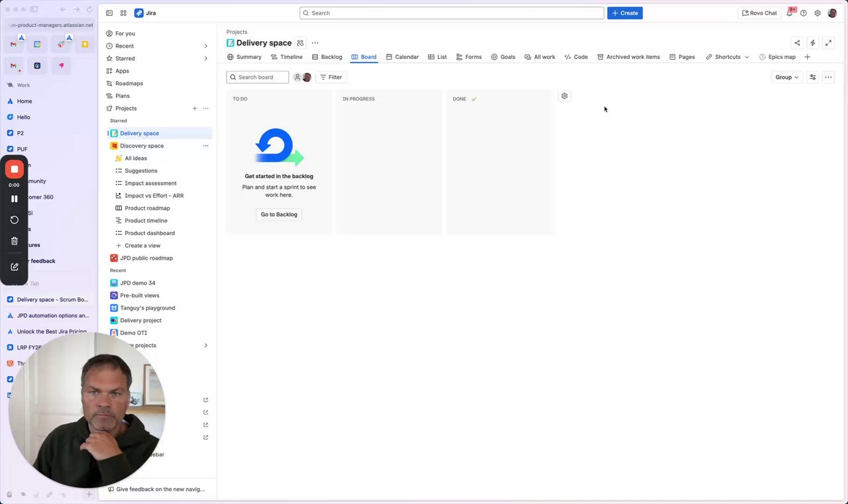Click the Go to Backlog button
Image resolution: width=848 pixels, height=504 pixels.
coord(279,215)
